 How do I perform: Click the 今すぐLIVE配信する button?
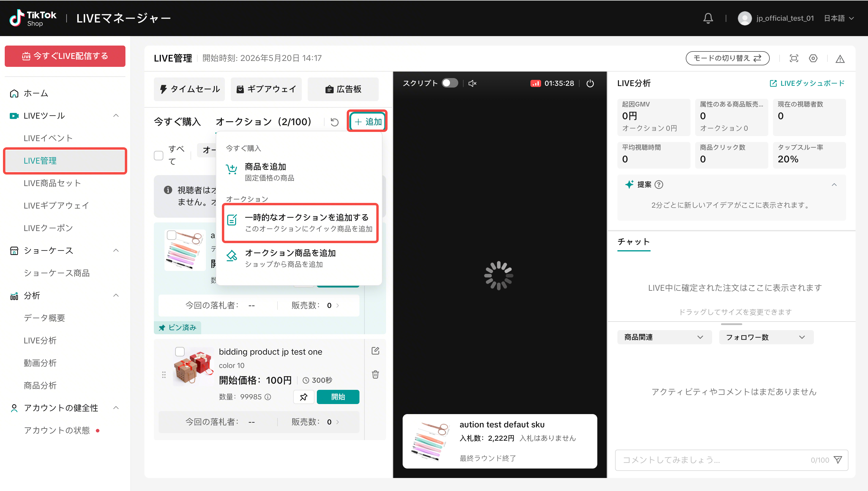click(x=65, y=56)
